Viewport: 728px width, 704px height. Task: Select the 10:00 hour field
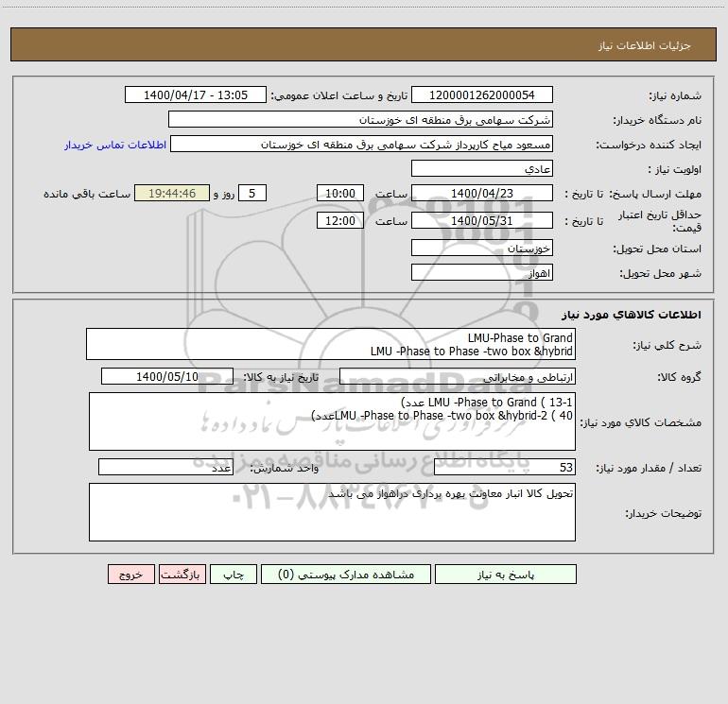pos(338,193)
